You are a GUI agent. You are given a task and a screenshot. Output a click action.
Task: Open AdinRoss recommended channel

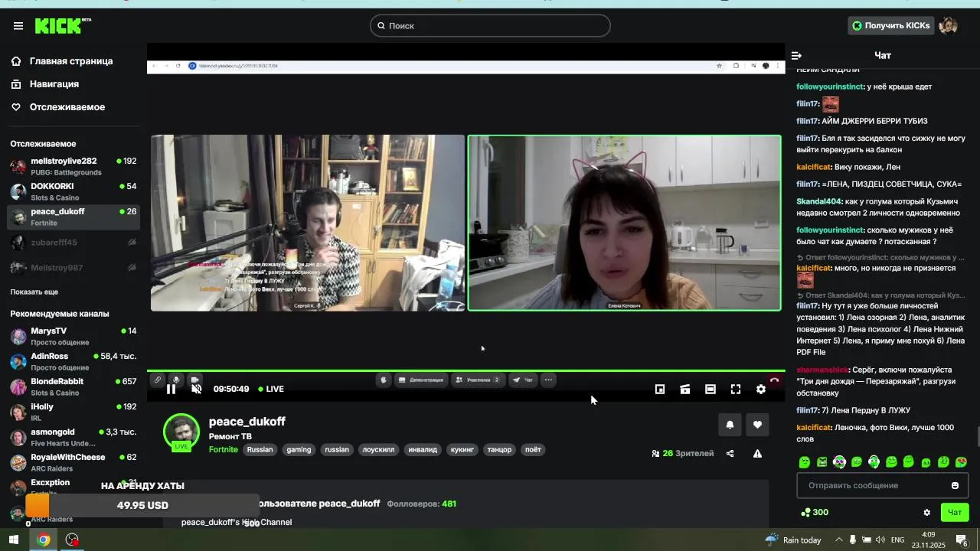coord(73,361)
